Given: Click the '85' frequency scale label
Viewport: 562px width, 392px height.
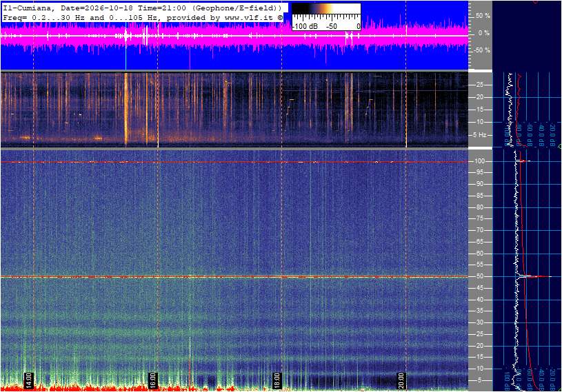Looking at the screenshot, I should pos(479,196).
